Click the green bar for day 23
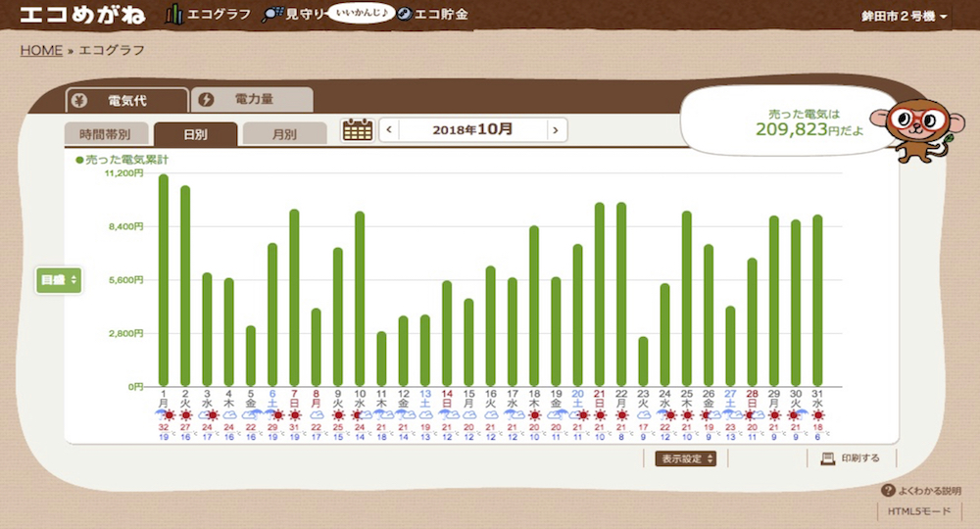Viewport: 980px width, 529px height. 643,361
